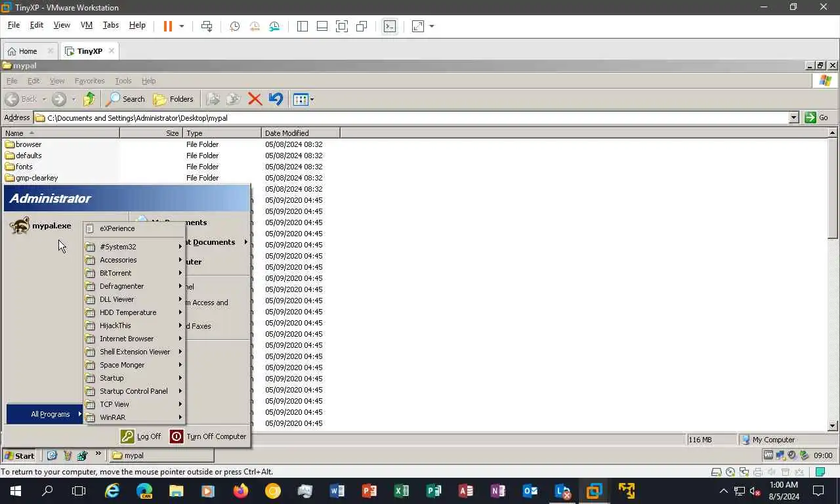
Task: Open Internet Browser program group
Action: (135, 339)
